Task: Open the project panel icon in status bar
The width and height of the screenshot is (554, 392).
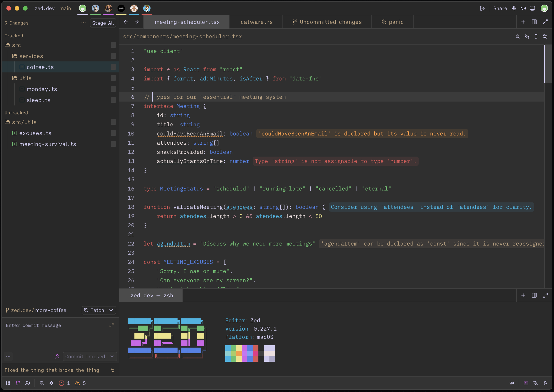Action: point(8,383)
